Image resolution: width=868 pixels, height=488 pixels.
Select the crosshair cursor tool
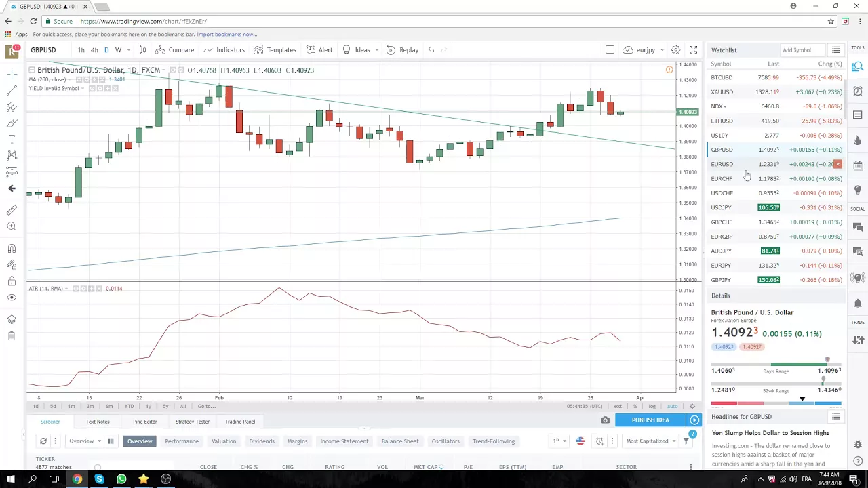(12, 73)
